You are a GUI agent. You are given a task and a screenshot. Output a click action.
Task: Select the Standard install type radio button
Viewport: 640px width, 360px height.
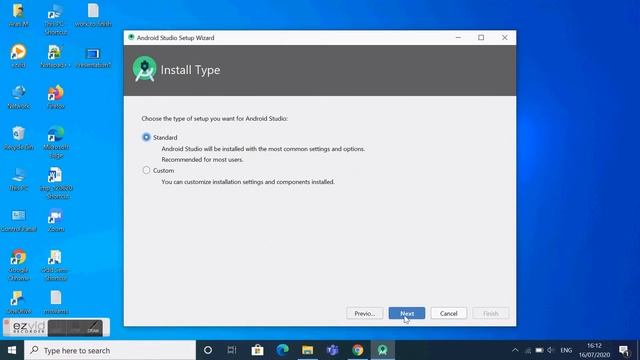pyautogui.click(x=146, y=137)
